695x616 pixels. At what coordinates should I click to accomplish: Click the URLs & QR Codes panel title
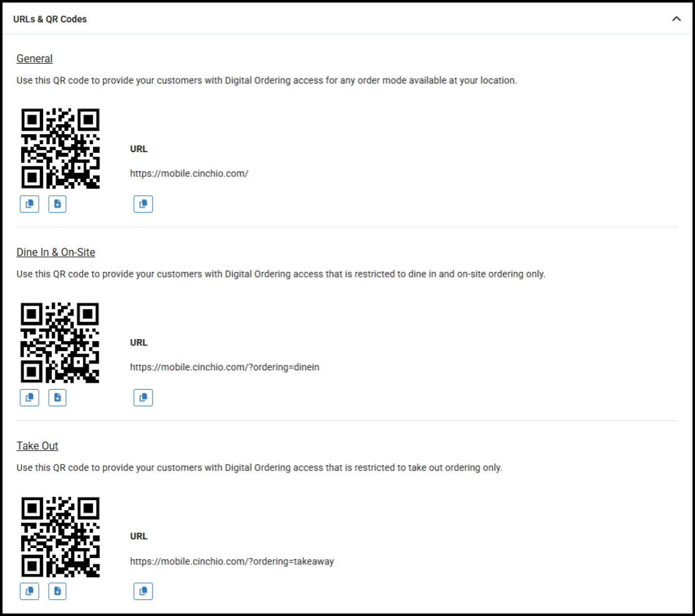(50, 19)
